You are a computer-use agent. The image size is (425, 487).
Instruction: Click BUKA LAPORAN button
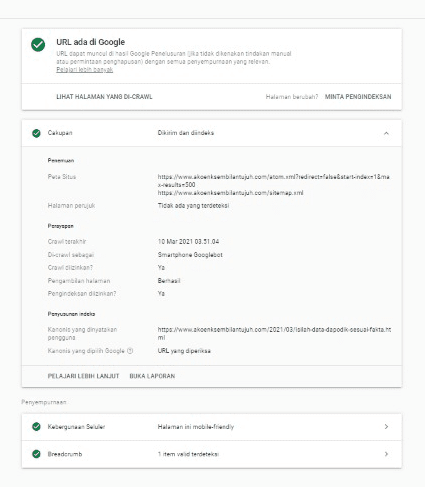(x=152, y=376)
